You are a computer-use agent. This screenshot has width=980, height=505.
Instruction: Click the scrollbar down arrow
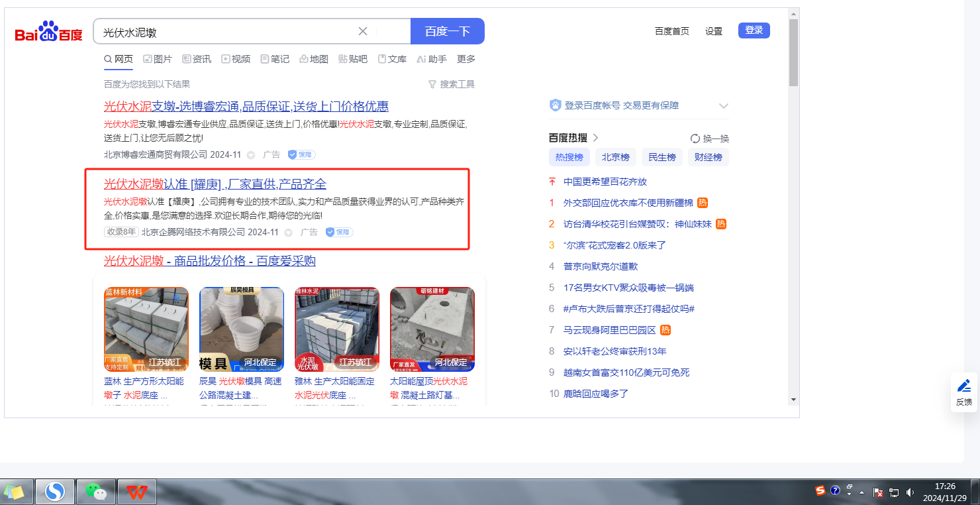(793, 400)
